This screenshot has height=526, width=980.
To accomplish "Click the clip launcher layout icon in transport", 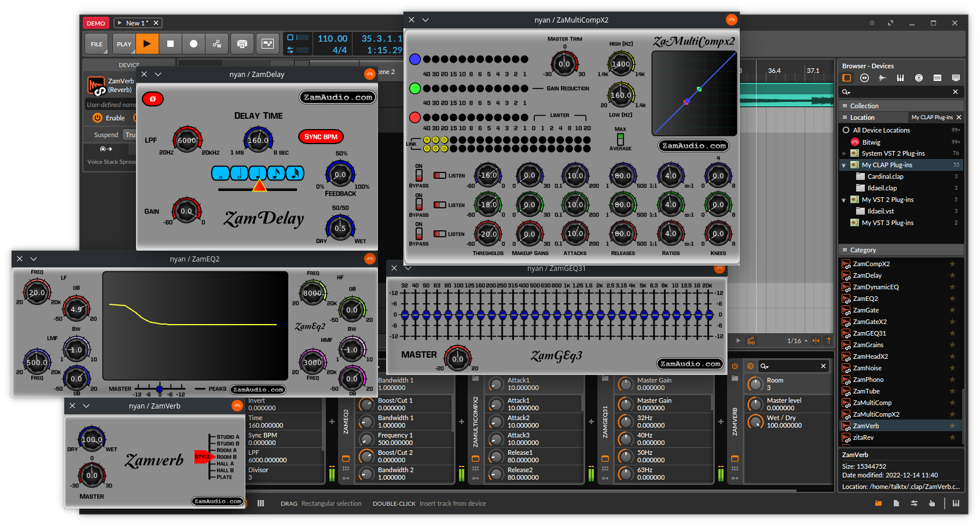I will [x=267, y=44].
